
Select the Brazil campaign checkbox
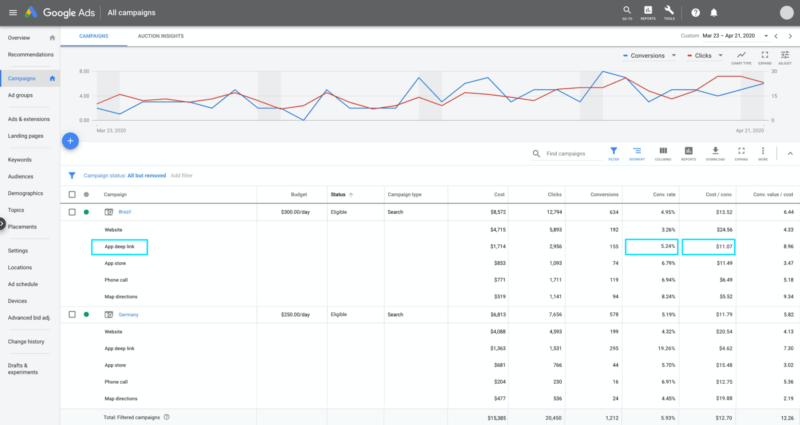72,212
